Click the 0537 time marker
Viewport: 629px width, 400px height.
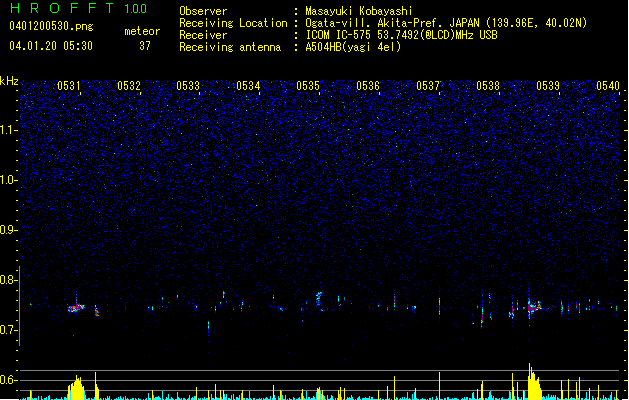click(428, 86)
